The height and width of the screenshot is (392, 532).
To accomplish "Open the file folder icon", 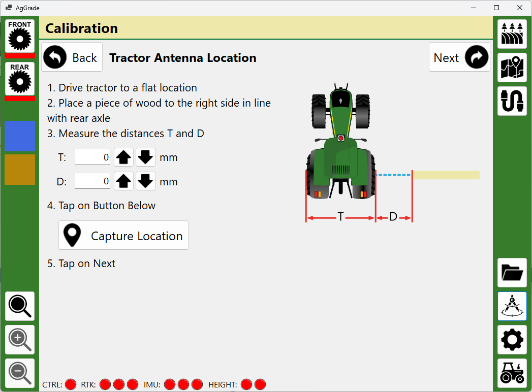I will click(x=512, y=273).
